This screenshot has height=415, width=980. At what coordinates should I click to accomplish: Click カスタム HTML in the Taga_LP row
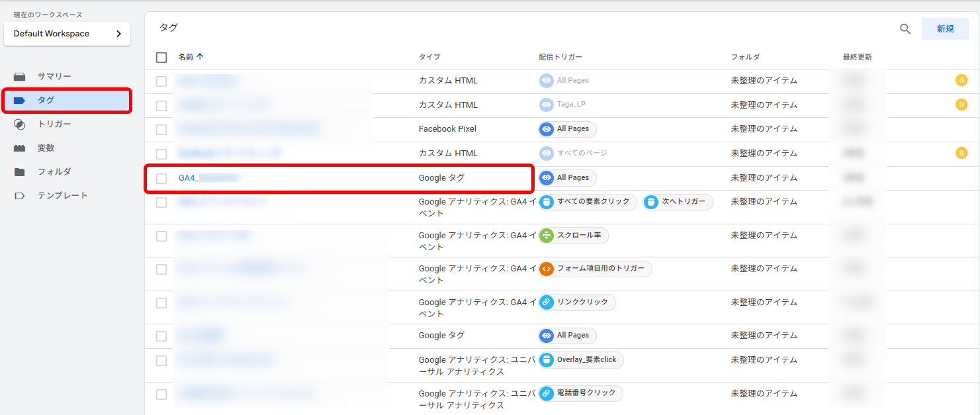click(448, 105)
